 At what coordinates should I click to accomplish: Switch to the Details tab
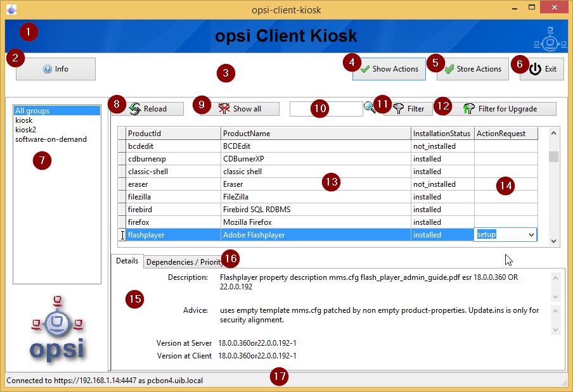tap(127, 261)
